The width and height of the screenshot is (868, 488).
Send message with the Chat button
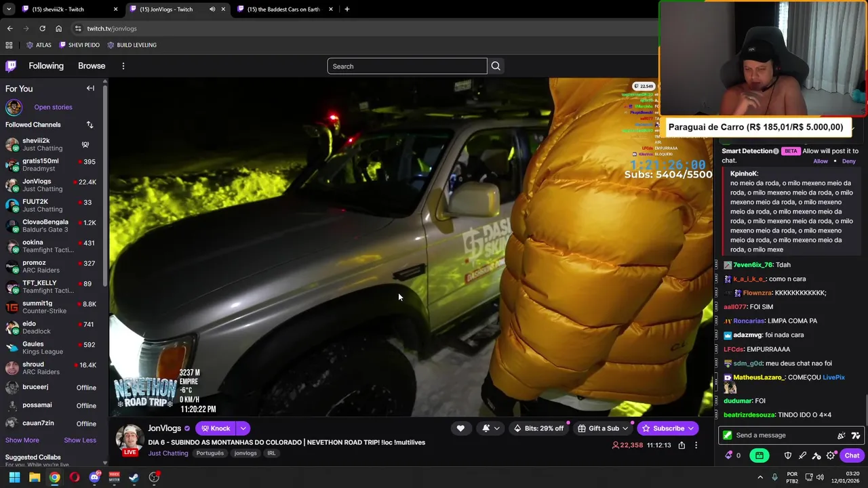pos(852,455)
